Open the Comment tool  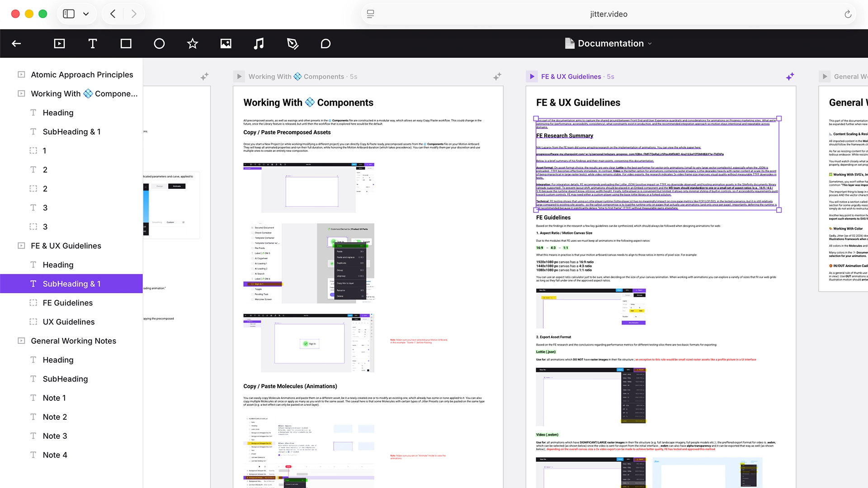coord(325,43)
